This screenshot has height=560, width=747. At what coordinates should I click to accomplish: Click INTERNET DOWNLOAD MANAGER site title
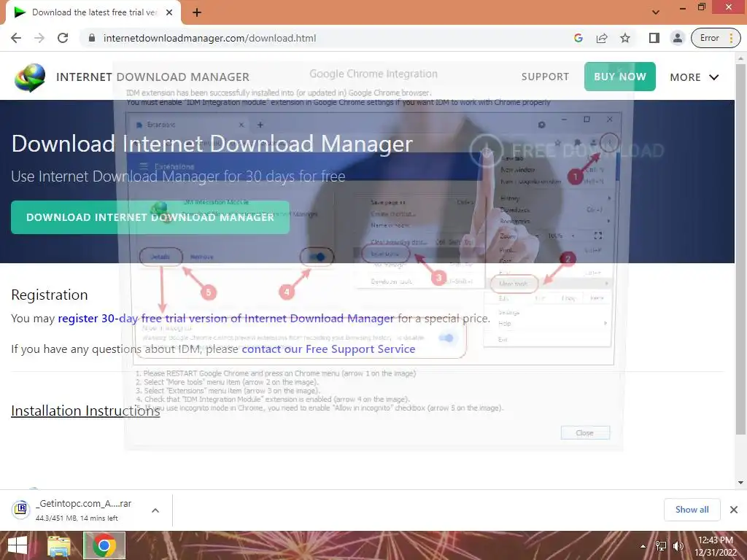[x=152, y=77]
